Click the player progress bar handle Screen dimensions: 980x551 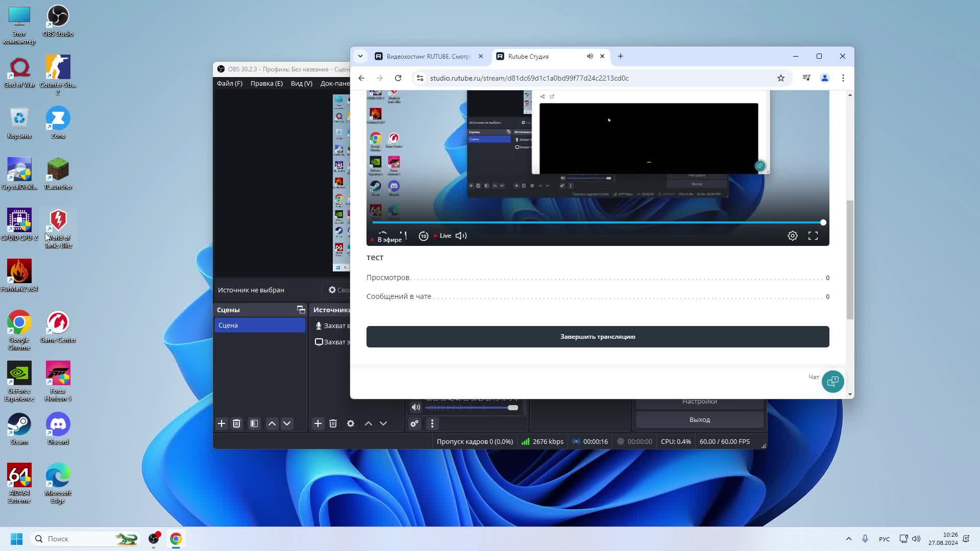tap(823, 222)
